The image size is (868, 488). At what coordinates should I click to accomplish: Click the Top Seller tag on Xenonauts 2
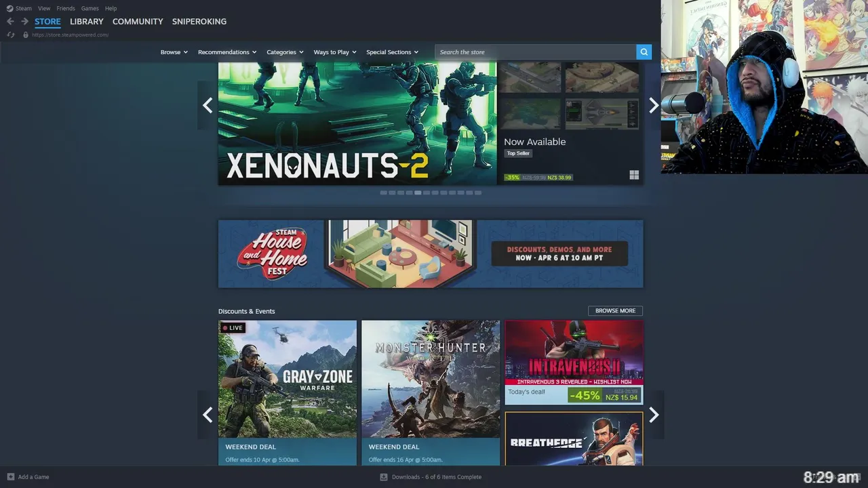(518, 153)
